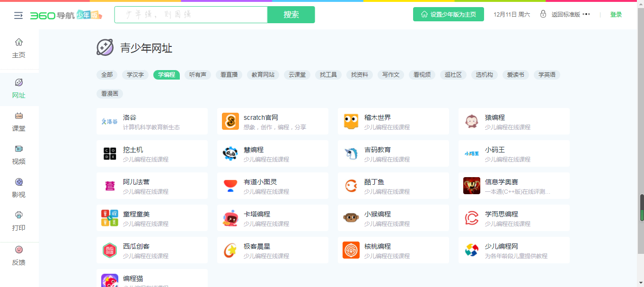Click the 吉码教育 unicorn logo
The width and height of the screenshot is (644, 287).
point(351,153)
